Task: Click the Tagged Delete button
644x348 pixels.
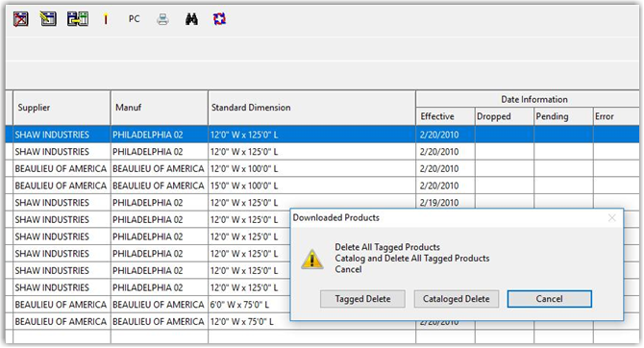Action: point(362,299)
